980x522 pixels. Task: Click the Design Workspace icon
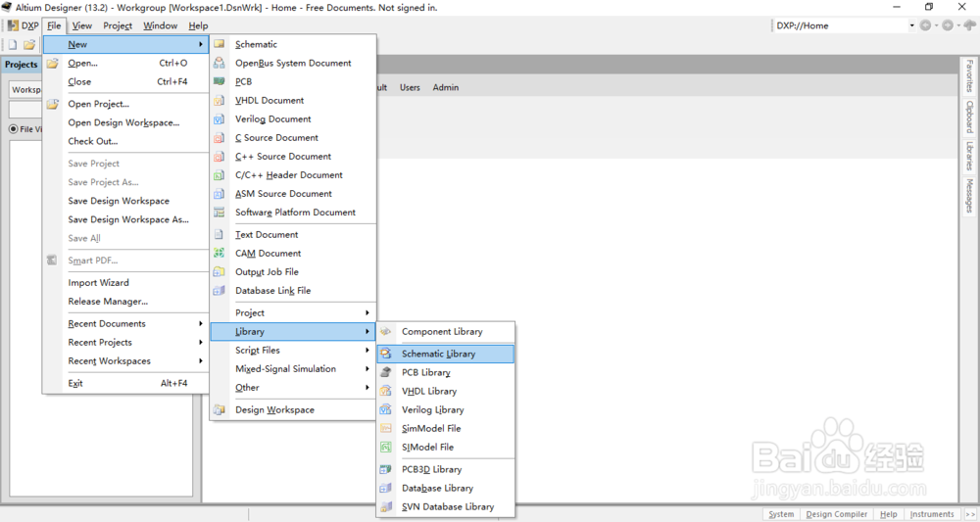(x=219, y=409)
